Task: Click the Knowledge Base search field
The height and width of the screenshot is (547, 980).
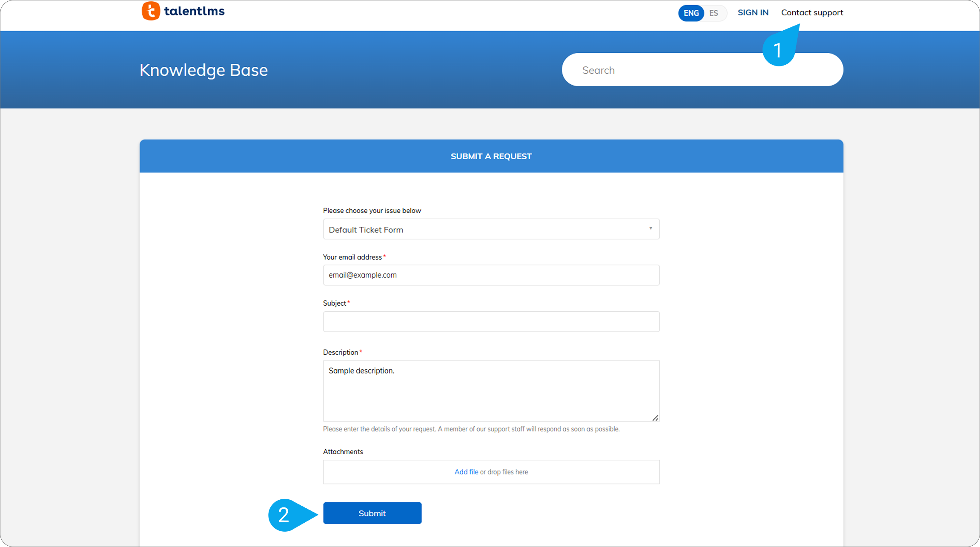Action: [664, 70]
